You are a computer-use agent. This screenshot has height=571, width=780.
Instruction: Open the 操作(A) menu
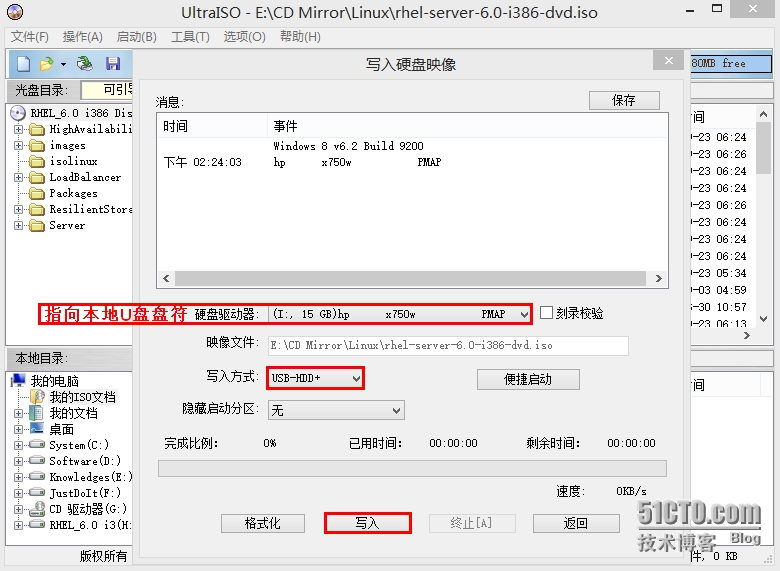coord(83,37)
